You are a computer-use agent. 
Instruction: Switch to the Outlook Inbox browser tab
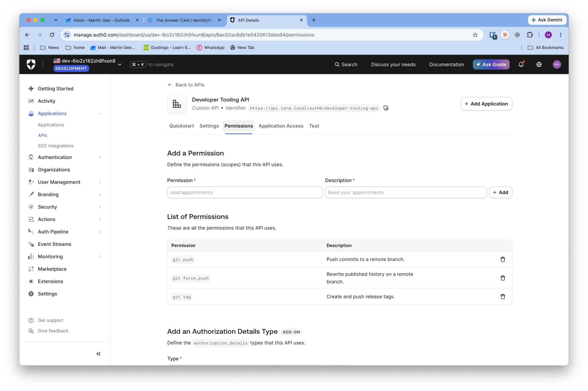tap(101, 20)
